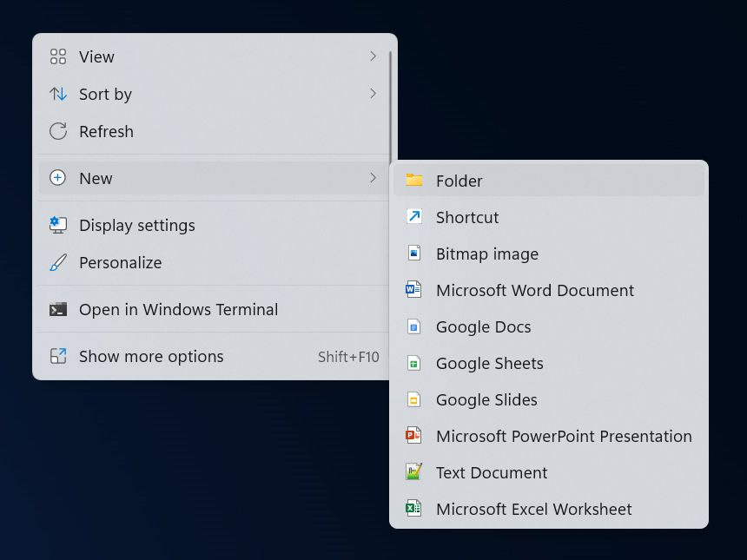Open the Sort by menu entry
Viewport: 747px width, 560px height.
point(214,94)
